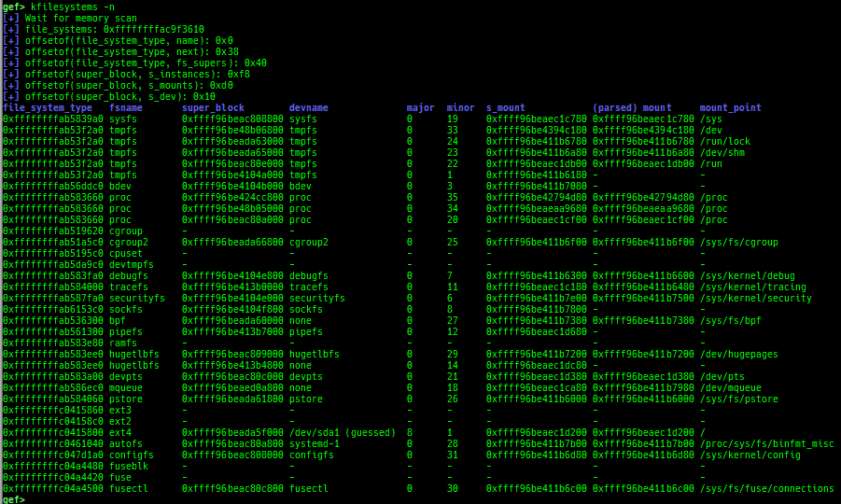Click the 'fsname' column header
Screen dimensions: 841x504
click(x=126, y=107)
